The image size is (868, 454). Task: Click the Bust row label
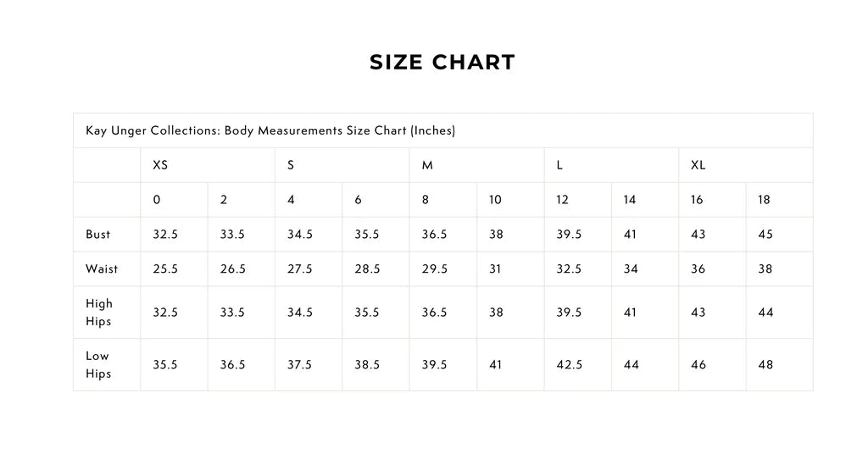click(97, 235)
